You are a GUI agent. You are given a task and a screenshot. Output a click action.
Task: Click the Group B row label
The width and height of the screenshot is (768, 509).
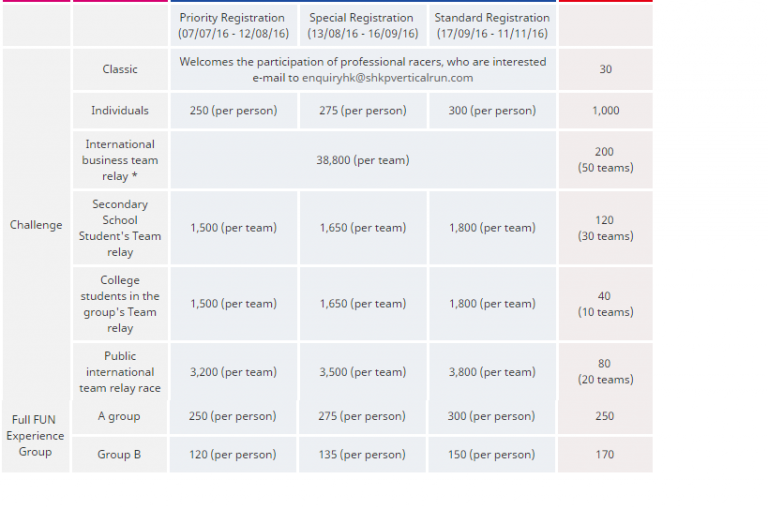(x=119, y=455)
